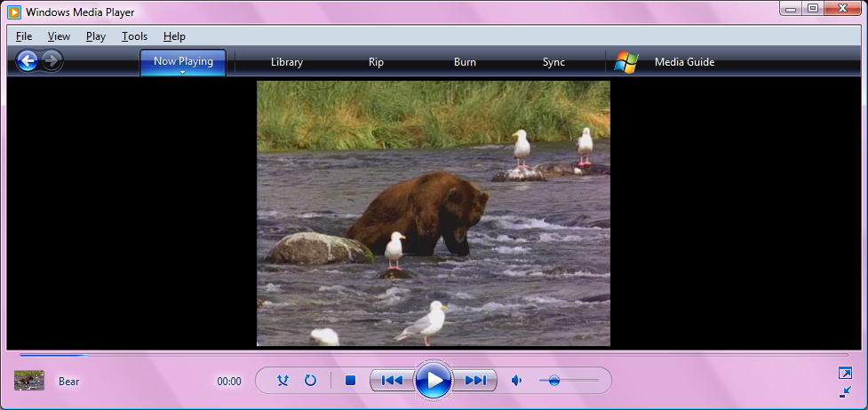Toggle repeat mode

click(310, 381)
